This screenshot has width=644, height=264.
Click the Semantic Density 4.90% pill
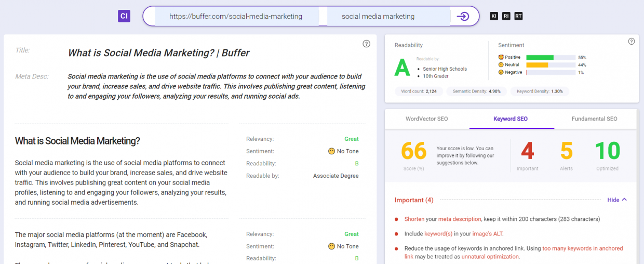tap(476, 91)
